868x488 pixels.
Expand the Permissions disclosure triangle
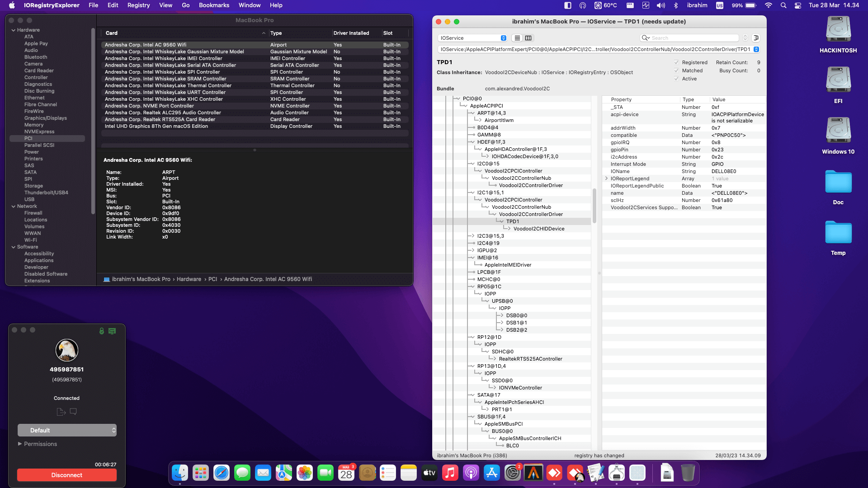coord(20,444)
